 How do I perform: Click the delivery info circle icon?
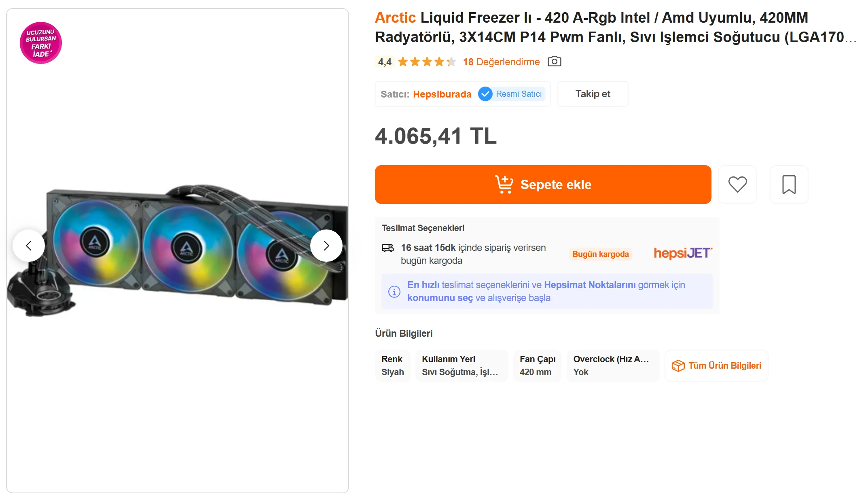(x=394, y=291)
